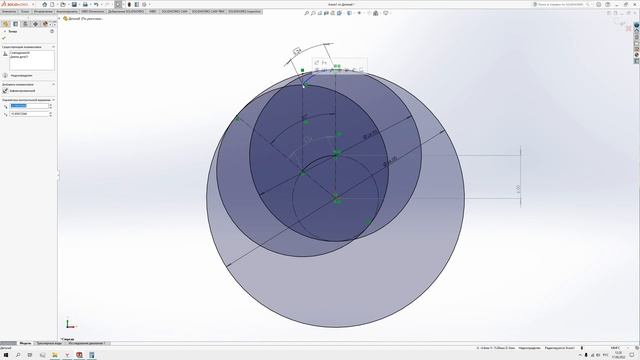The height and width of the screenshot is (360, 640).
Task: Select the motion study bottom tab
Action: coord(86,343)
